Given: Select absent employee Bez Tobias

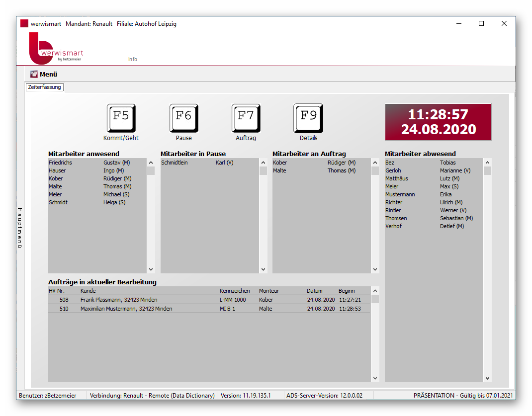Looking at the screenshot, I should (x=434, y=163).
